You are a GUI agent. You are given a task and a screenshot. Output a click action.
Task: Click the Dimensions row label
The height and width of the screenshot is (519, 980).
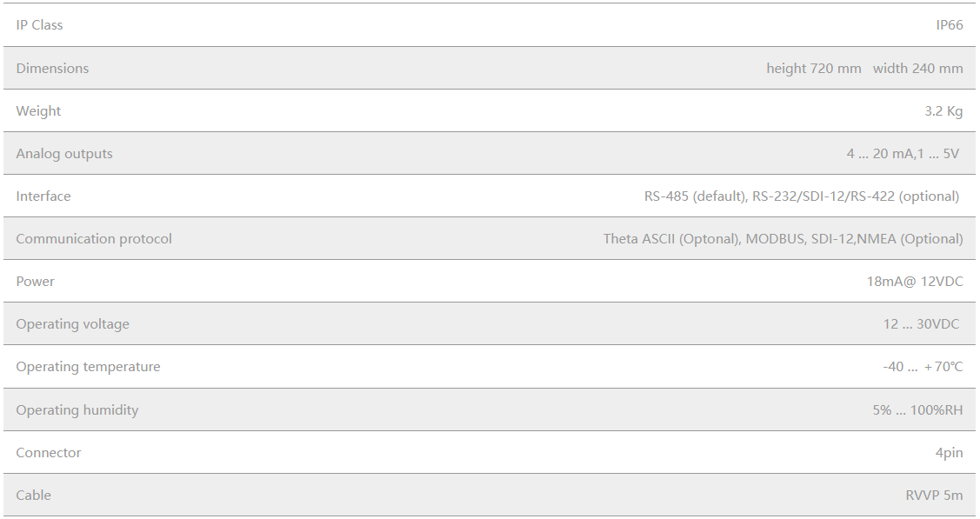(52, 68)
